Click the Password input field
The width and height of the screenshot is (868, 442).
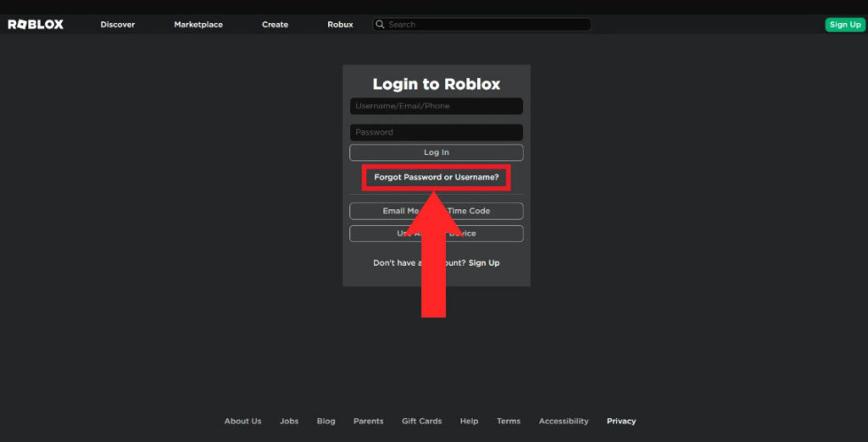(436, 132)
